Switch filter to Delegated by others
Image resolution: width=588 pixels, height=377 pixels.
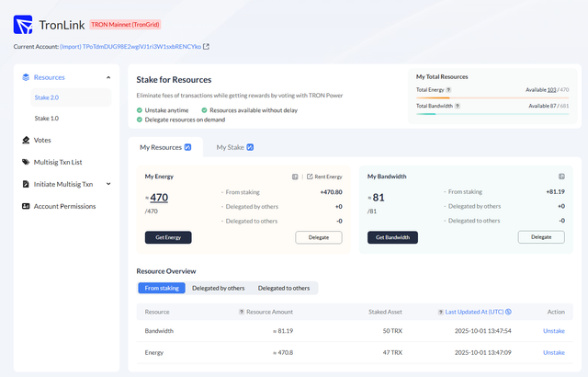tap(216, 289)
